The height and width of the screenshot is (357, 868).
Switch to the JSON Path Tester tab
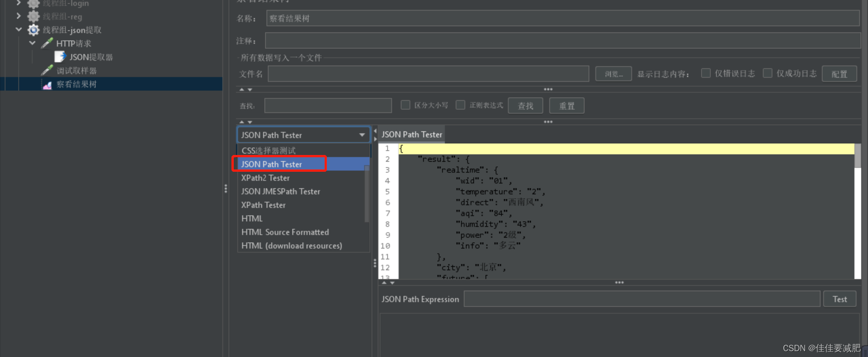[411, 135]
